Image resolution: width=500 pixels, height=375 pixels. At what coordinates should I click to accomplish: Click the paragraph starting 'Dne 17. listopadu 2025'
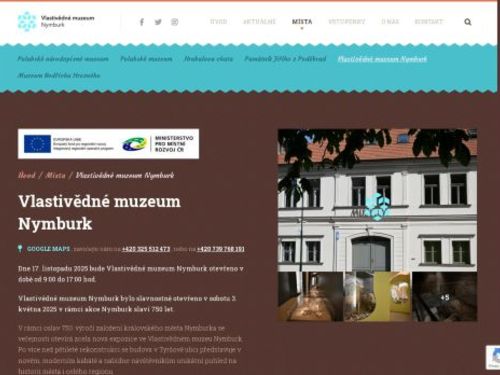[131, 274]
